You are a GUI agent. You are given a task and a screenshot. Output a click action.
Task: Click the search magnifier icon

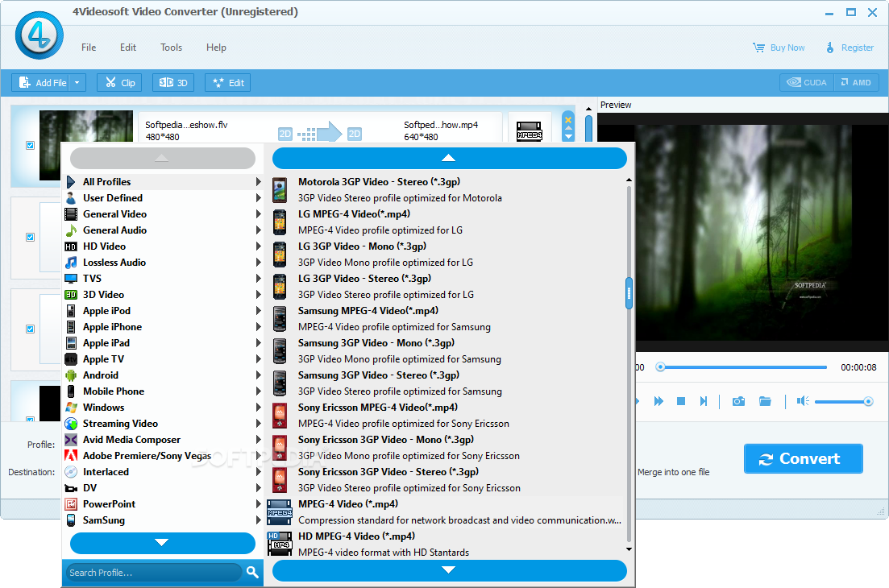click(x=252, y=572)
